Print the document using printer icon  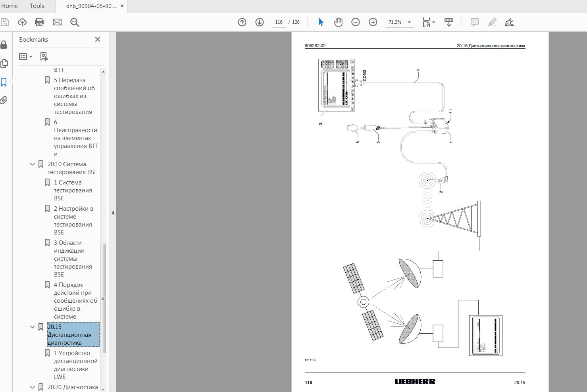pyautogui.click(x=39, y=22)
